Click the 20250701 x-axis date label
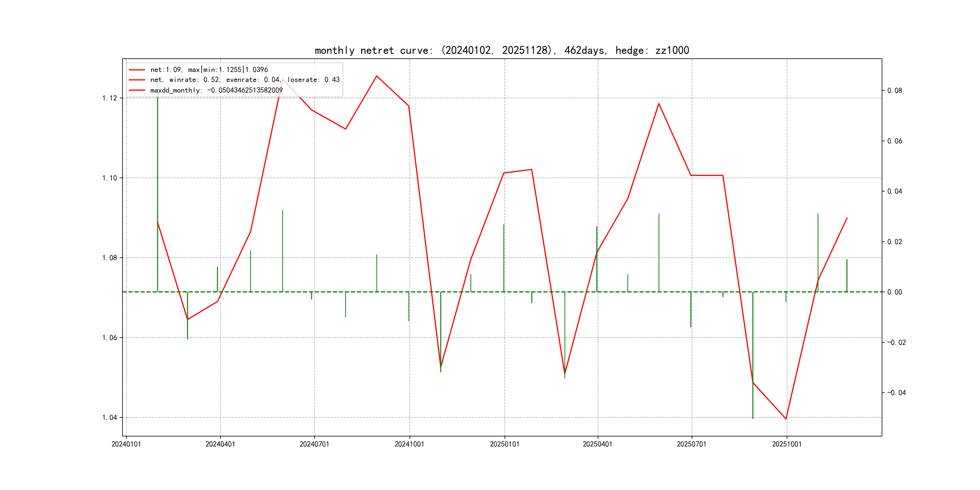The width and height of the screenshot is (980, 490). click(691, 444)
